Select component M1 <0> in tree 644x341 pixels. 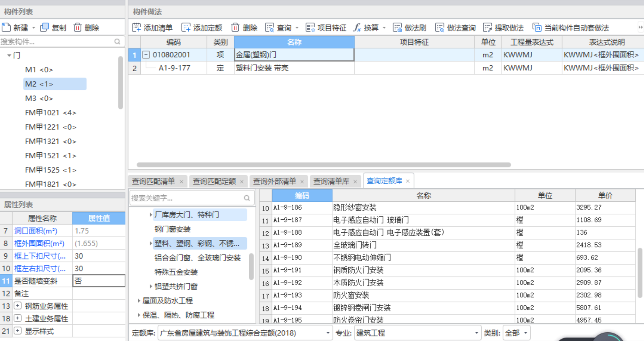point(39,70)
